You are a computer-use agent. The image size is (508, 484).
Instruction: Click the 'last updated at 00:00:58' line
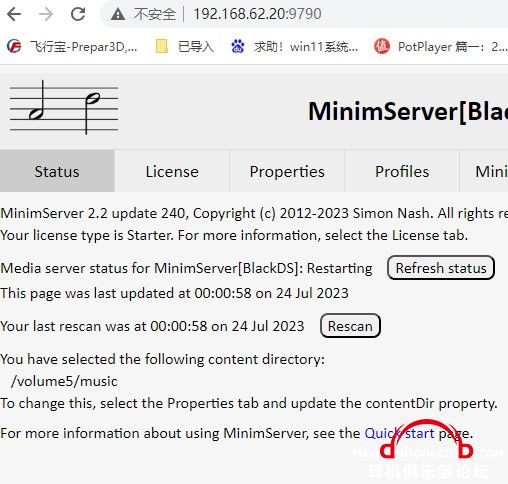[174, 293]
